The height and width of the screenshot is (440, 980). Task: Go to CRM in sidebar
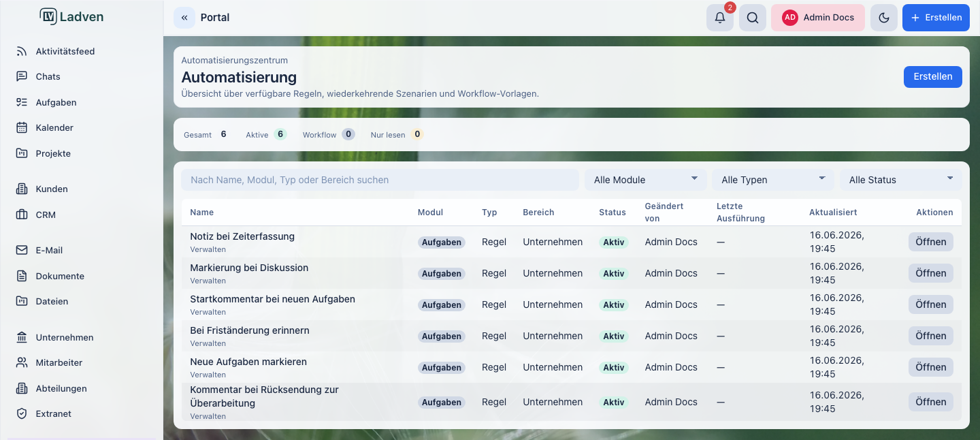tap(46, 215)
